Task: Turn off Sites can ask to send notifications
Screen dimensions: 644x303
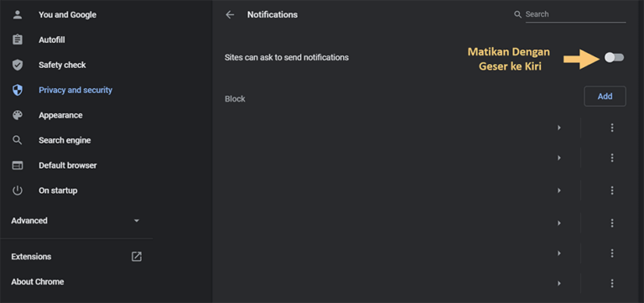Action: pyautogui.click(x=614, y=58)
